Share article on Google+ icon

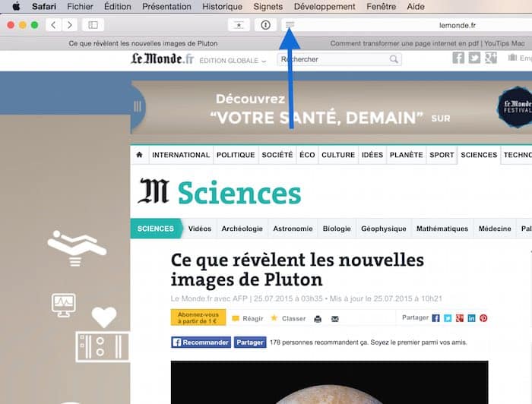pyautogui.click(x=460, y=318)
